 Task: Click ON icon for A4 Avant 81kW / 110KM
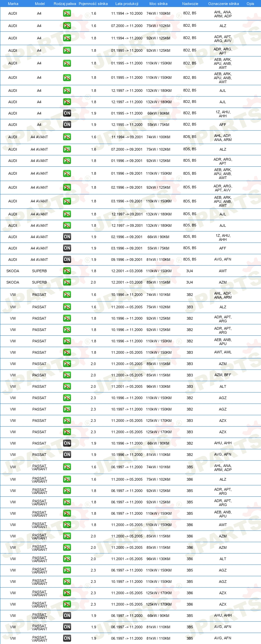click(x=67, y=260)
